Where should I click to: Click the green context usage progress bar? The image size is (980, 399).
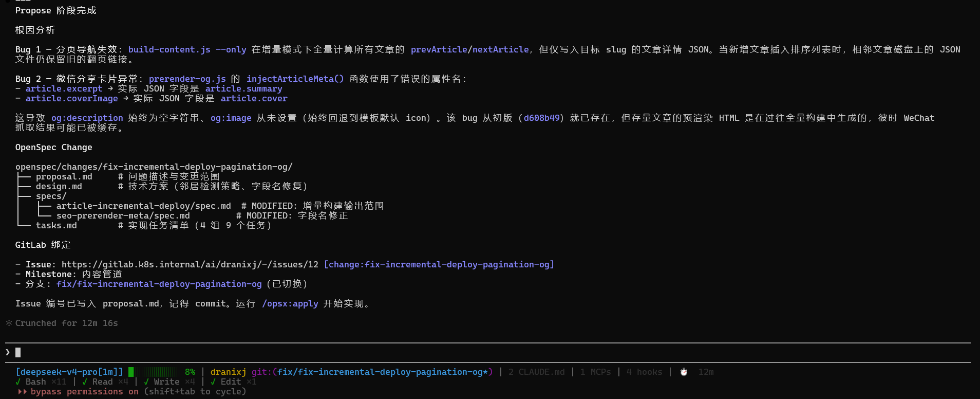coord(154,372)
